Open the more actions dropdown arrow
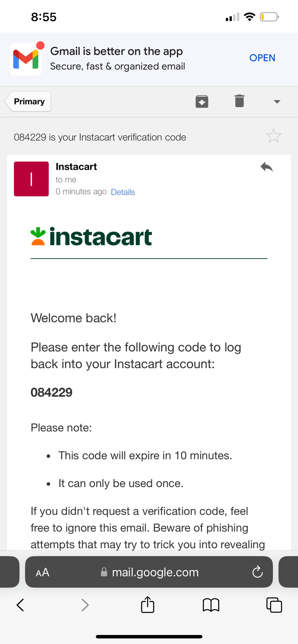 point(277,102)
